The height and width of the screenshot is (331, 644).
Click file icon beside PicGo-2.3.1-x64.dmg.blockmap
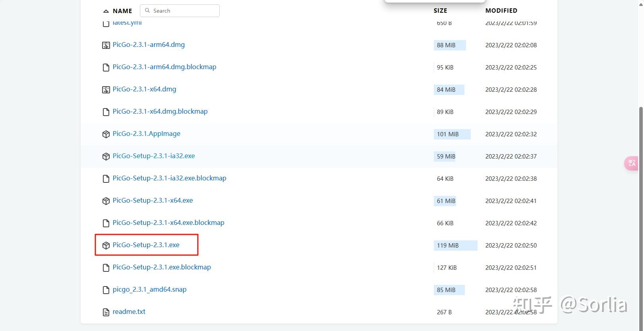pyautogui.click(x=106, y=112)
